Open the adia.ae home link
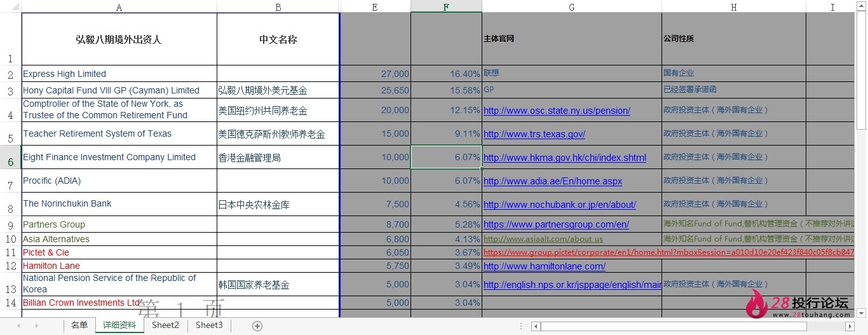The height and width of the screenshot is (335, 868). point(553,181)
